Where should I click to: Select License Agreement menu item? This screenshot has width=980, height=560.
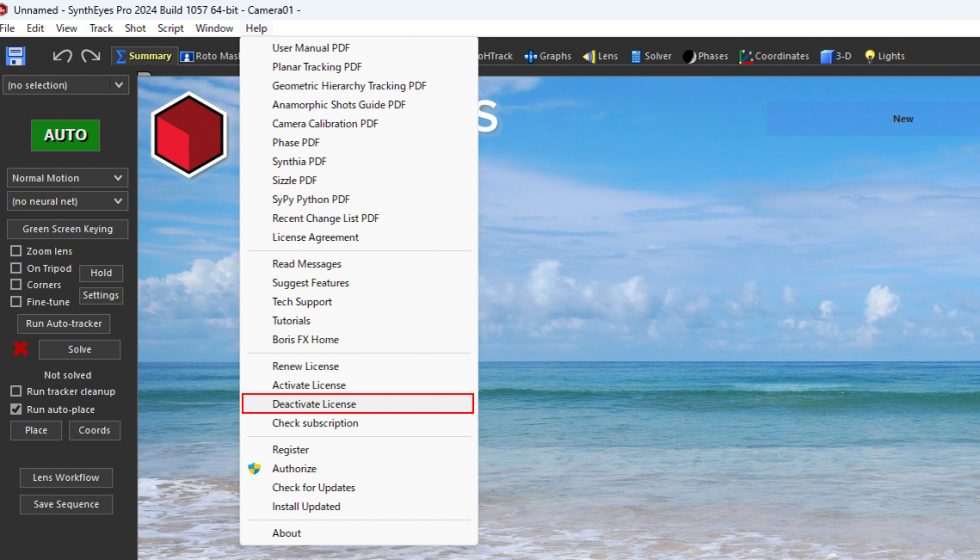tap(358, 237)
